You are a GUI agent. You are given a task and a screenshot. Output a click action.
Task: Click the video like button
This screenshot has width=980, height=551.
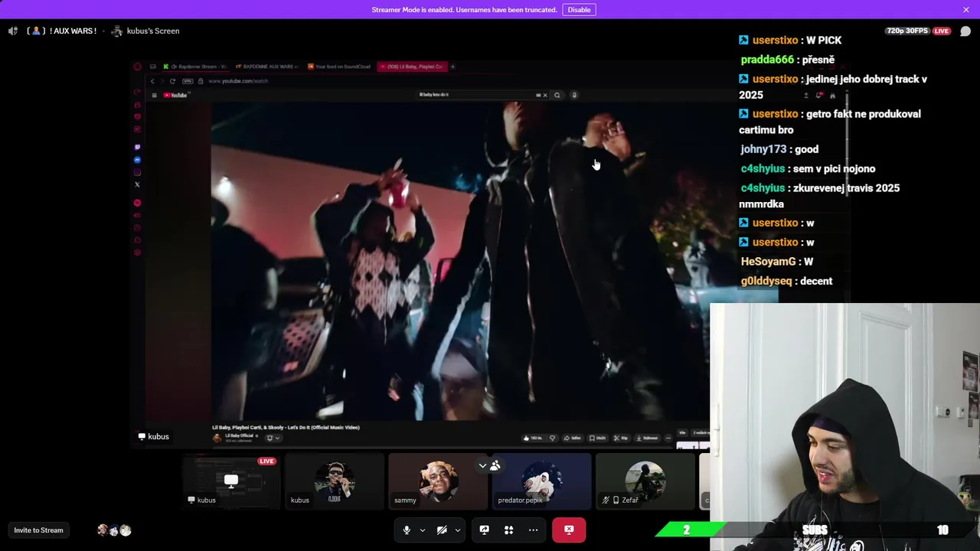532,439
